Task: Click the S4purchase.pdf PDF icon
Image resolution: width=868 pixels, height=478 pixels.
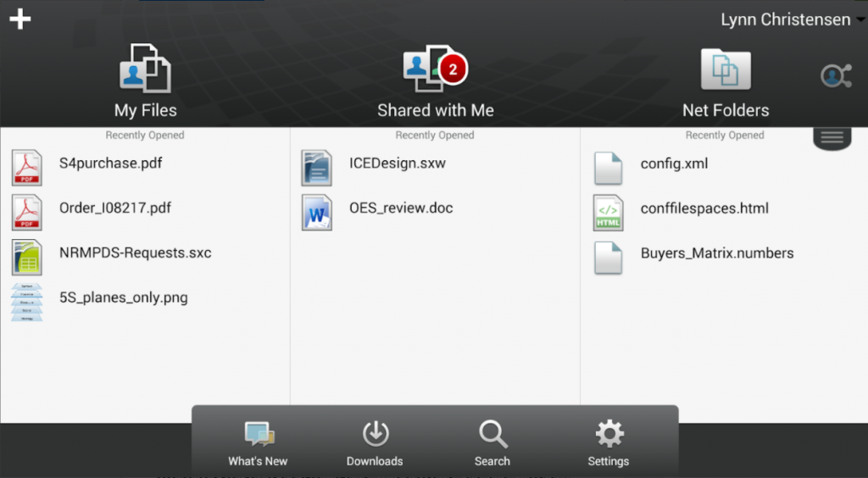Action: (x=26, y=168)
